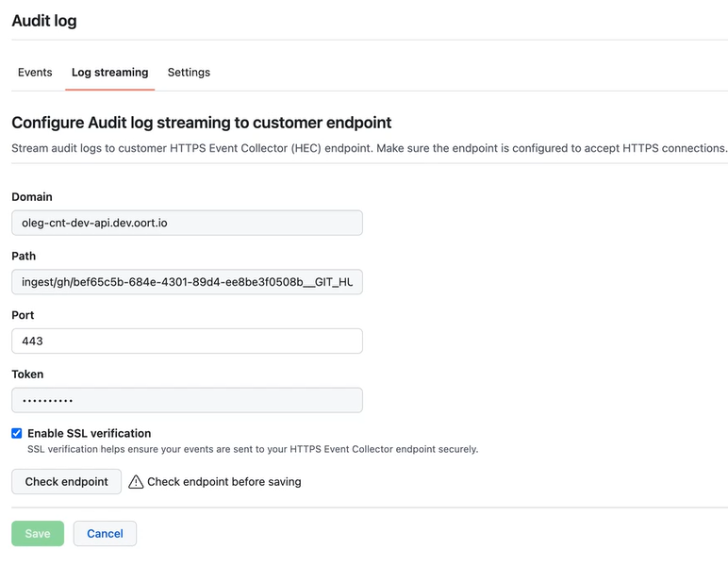The image size is (728, 566).
Task: Select the Log streaming tab
Action: click(109, 73)
